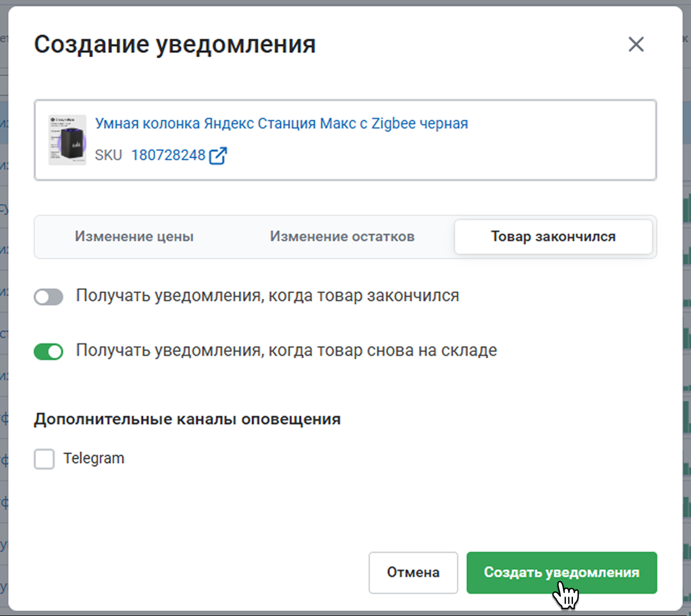Open the Умная колонка Яндекс Станция product link

click(x=281, y=124)
